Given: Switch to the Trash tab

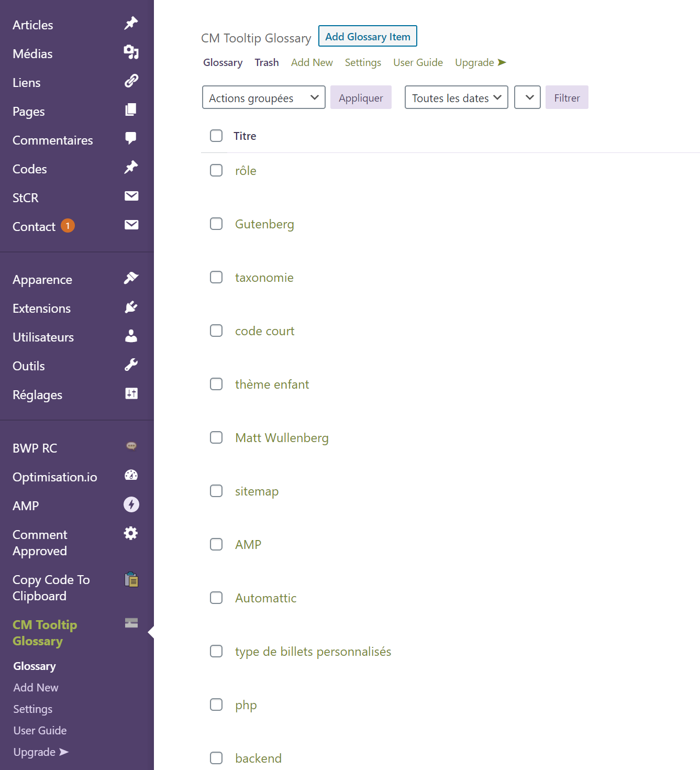Looking at the screenshot, I should click(266, 62).
